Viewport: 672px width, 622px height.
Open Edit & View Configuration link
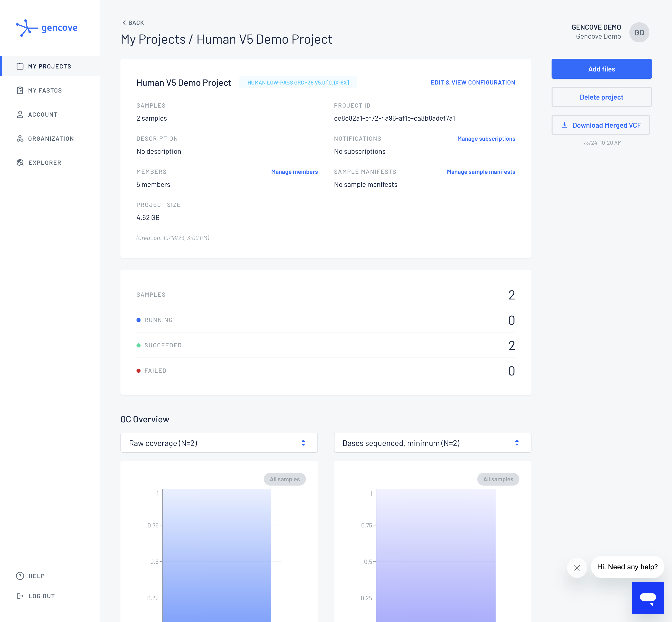pyautogui.click(x=473, y=83)
